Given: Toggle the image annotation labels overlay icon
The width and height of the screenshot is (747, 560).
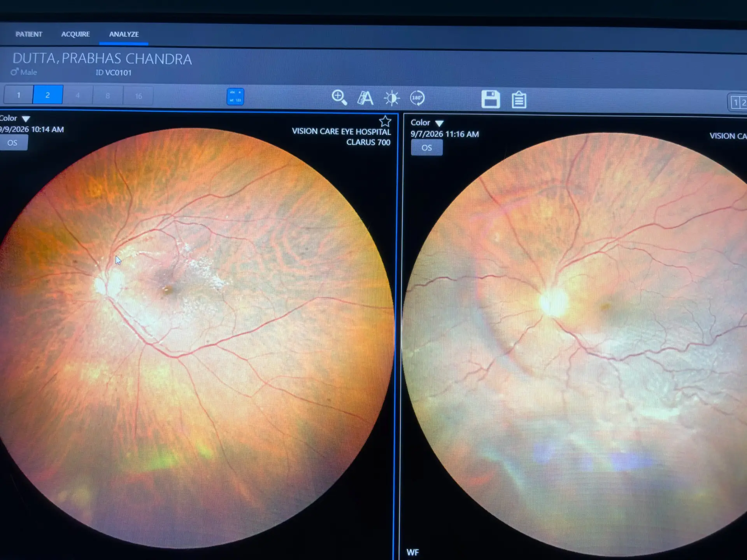Looking at the screenshot, I should [x=235, y=96].
